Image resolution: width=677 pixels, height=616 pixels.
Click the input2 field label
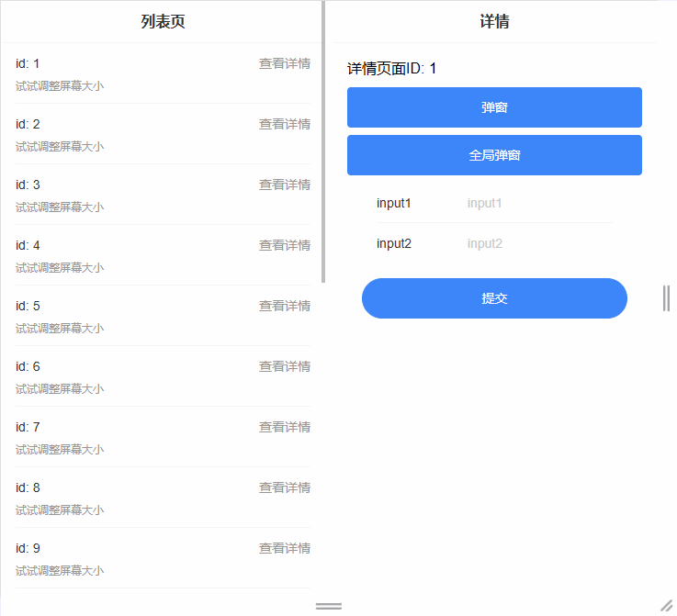click(394, 243)
